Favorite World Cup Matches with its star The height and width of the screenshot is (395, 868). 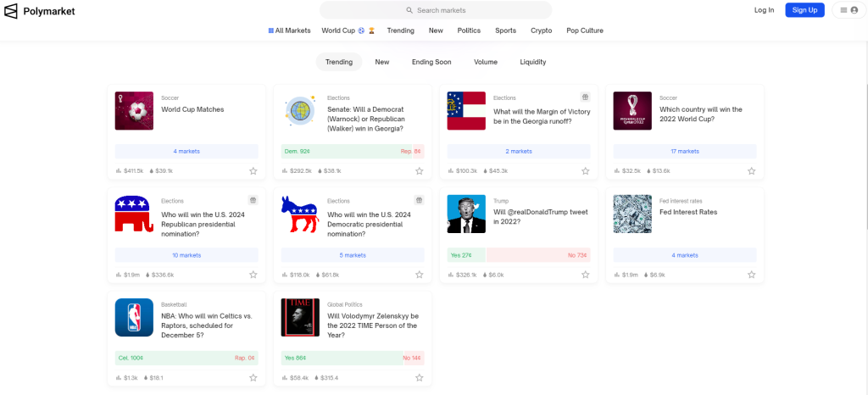(253, 171)
